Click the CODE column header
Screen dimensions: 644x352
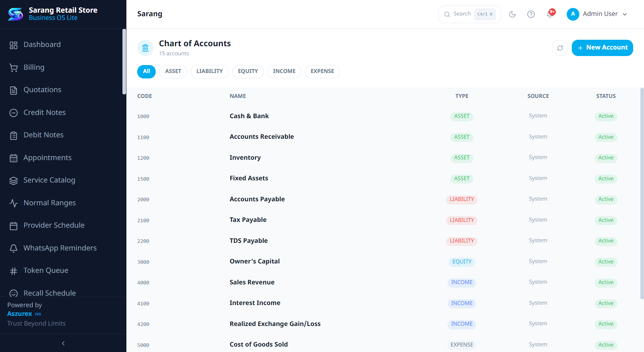point(144,96)
